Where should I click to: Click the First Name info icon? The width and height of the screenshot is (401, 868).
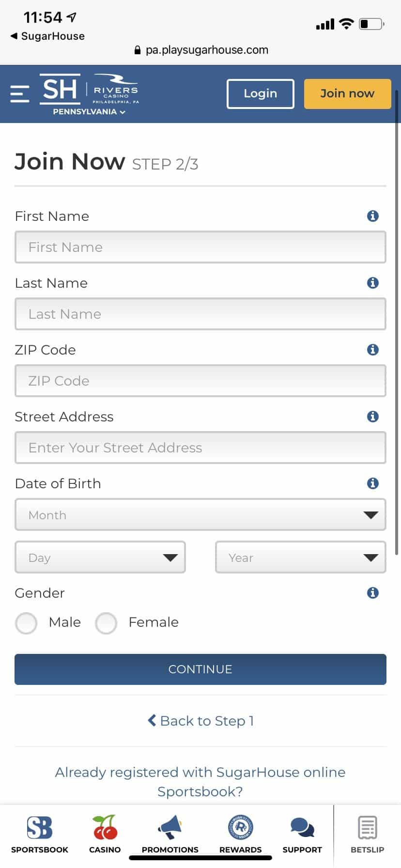[x=372, y=216]
